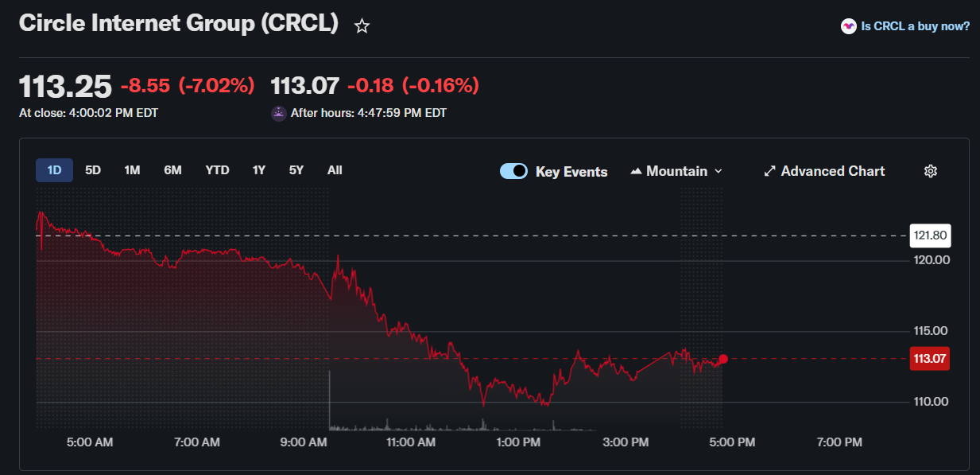Viewport: 980px width, 475px height.
Task: Click After hours: 4:47:59 PM EDT text
Action: pos(369,113)
